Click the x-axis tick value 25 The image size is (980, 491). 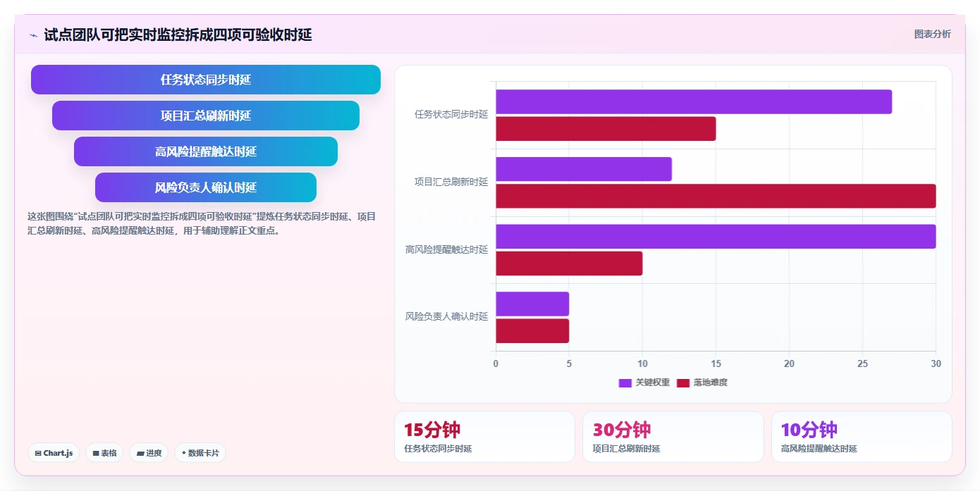[x=862, y=363]
